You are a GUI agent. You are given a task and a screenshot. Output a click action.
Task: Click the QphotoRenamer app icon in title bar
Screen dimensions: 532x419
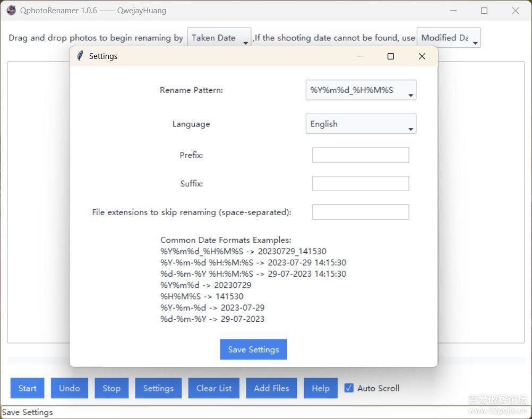pos(11,11)
